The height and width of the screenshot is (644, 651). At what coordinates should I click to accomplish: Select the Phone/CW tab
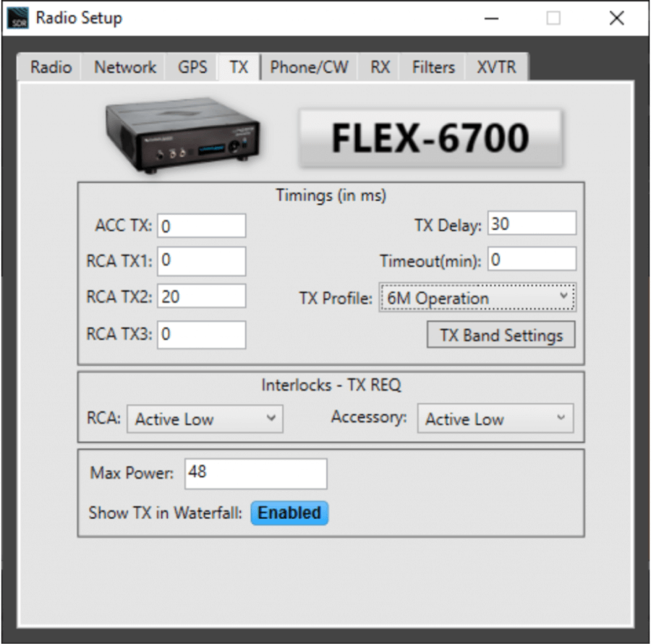pos(310,66)
